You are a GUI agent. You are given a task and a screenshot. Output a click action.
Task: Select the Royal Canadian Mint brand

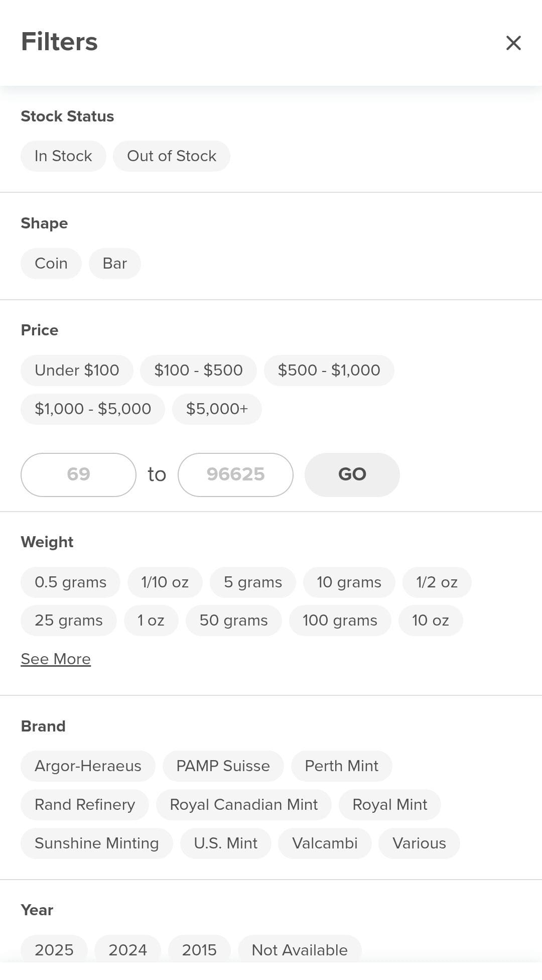243,805
